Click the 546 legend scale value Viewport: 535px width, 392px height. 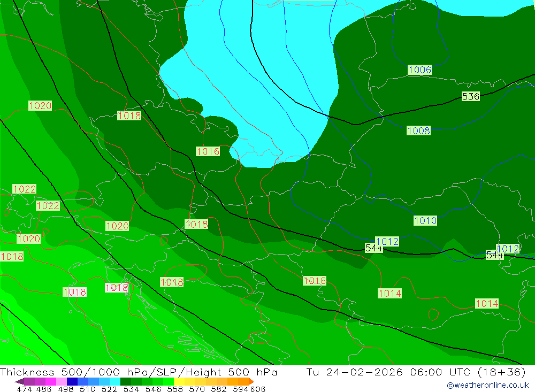tap(153, 389)
